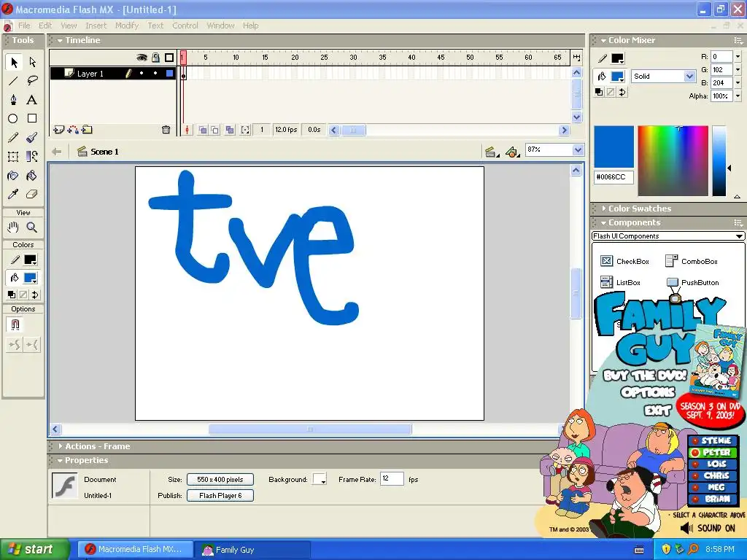Select PETER in Family Guy window
This screenshot has height=560, width=747.
[x=713, y=452]
